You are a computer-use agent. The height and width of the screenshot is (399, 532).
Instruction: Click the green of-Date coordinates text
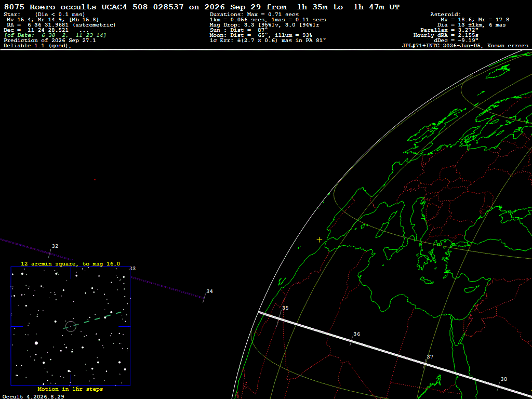coord(55,35)
